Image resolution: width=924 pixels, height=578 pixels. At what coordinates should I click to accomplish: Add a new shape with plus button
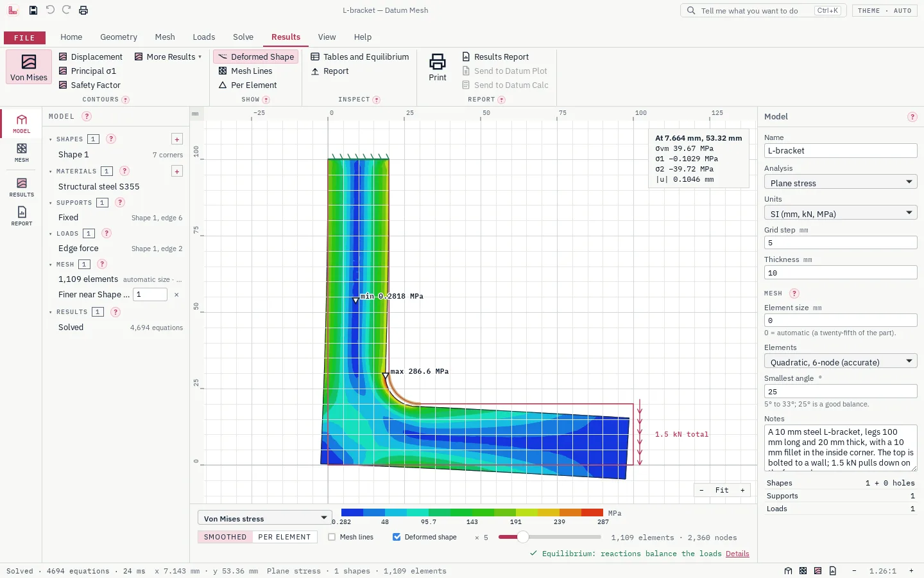(177, 139)
